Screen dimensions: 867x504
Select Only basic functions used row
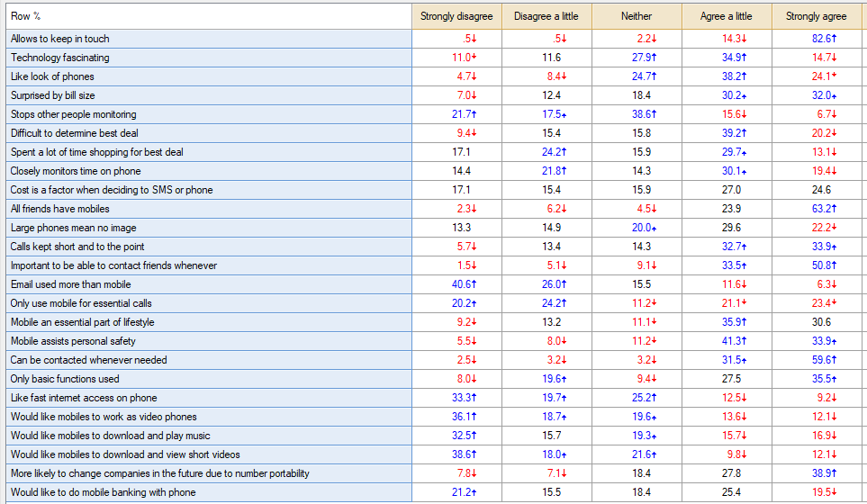pos(209,379)
